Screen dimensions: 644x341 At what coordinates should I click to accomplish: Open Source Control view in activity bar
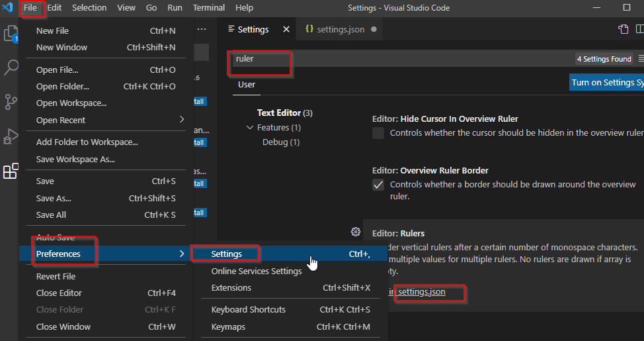click(11, 101)
